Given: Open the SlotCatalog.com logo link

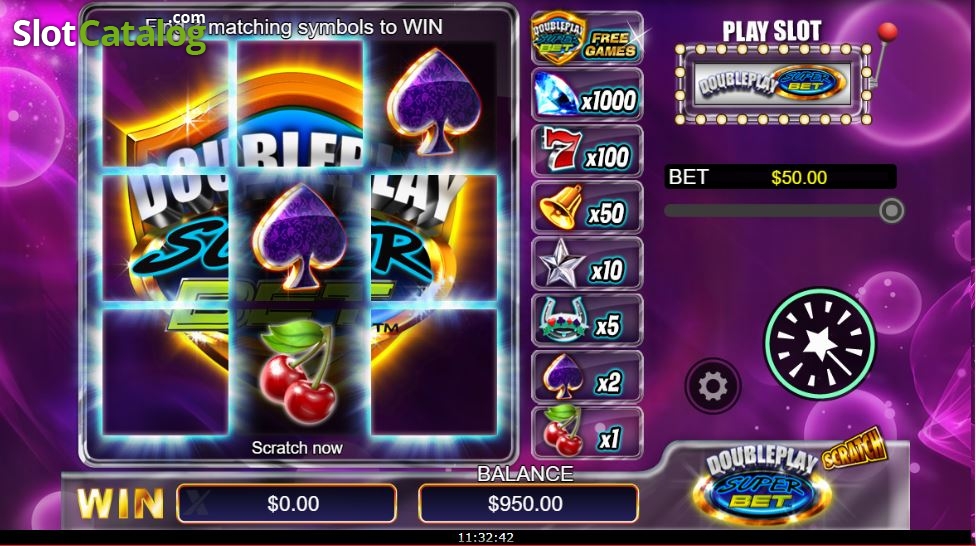Looking at the screenshot, I should click(109, 32).
